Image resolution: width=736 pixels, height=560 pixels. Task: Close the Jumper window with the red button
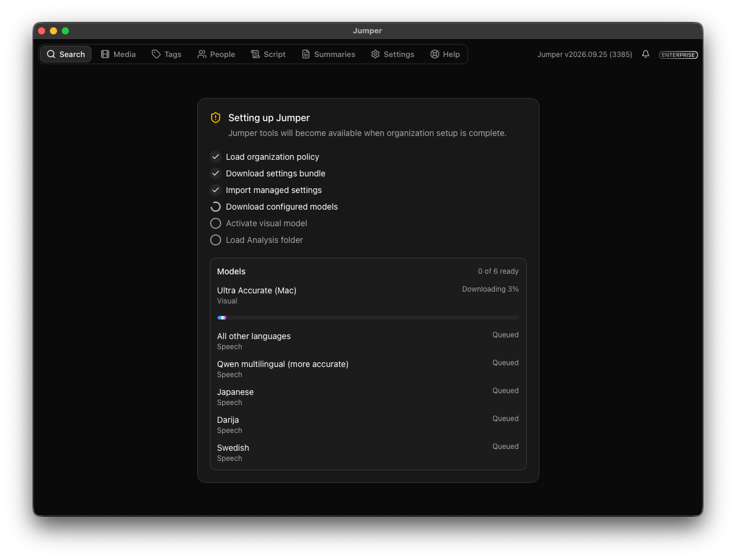42,31
